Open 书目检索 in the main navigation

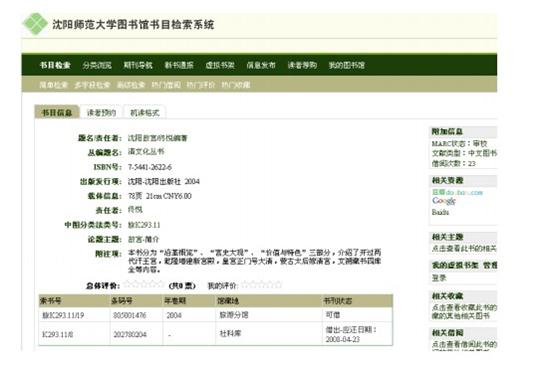pos(55,65)
